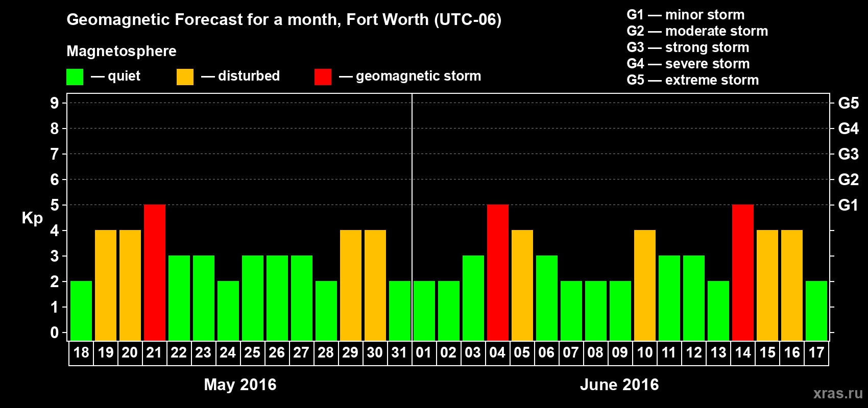The image size is (868, 408).
Task: Select the red bar for May 21
Action: tap(155, 272)
